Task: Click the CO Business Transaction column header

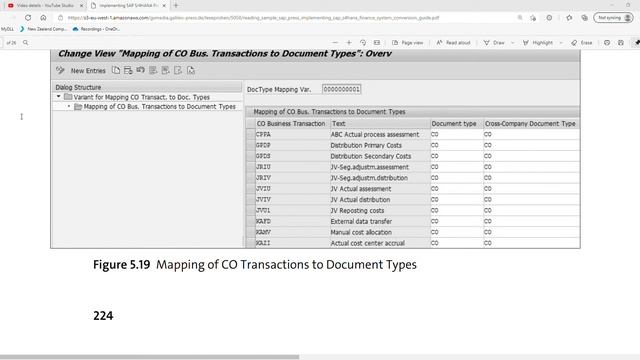Action: point(291,123)
